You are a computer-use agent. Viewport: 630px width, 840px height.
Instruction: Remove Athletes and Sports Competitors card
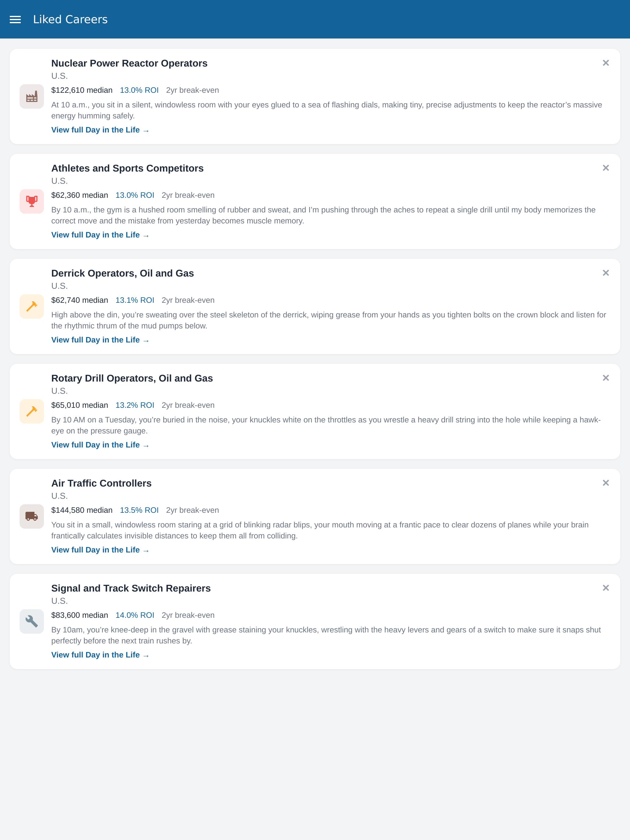point(606,168)
